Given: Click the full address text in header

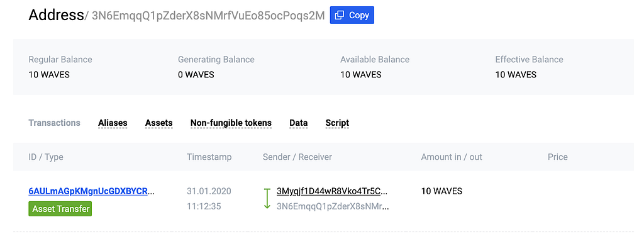Looking at the screenshot, I should pyautogui.click(x=208, y=16).
